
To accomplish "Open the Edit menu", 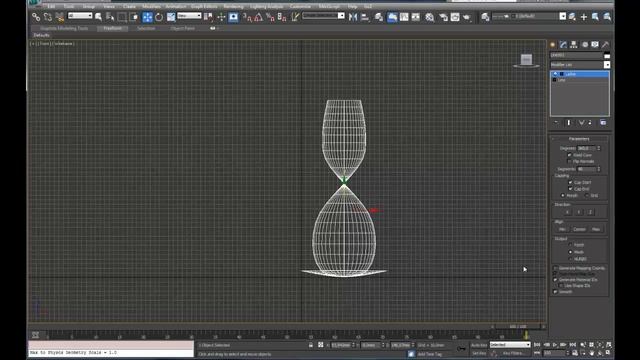I will pyautogui.click(x=51, y=7).
